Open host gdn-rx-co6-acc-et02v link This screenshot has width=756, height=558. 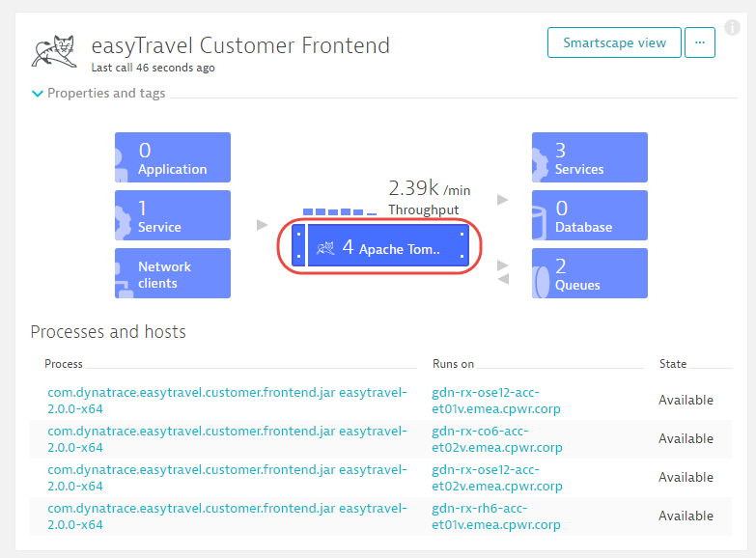pos(497,439)
